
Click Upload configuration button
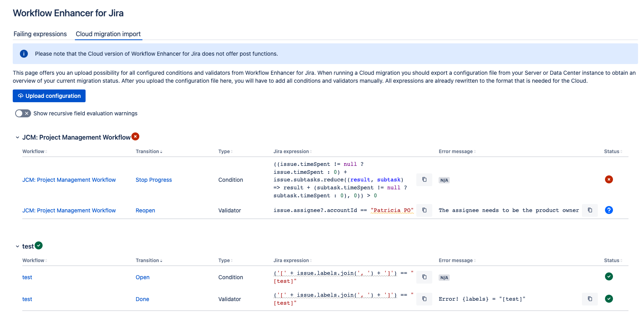tap(49, 96)
